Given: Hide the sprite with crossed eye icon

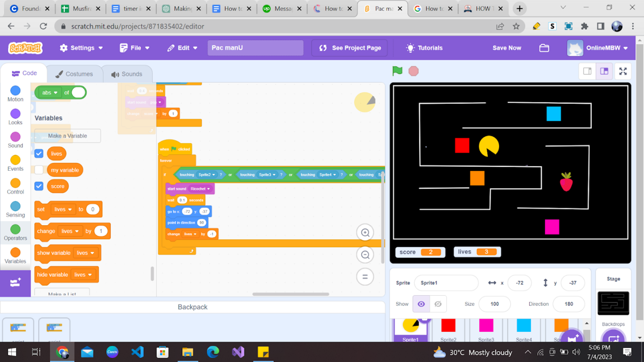Looking at the screenshot, I should pyautogui.click(x=438, y=304).
